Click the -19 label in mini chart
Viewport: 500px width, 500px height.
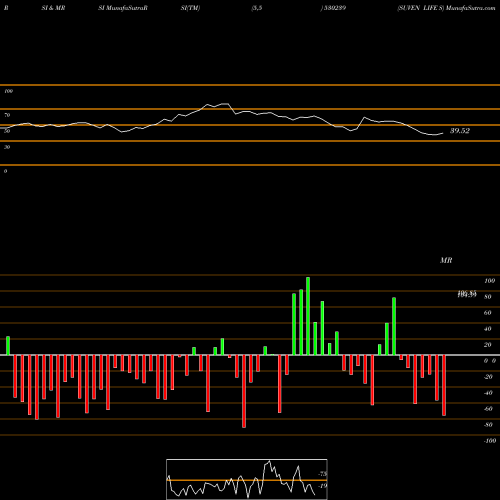323,486
